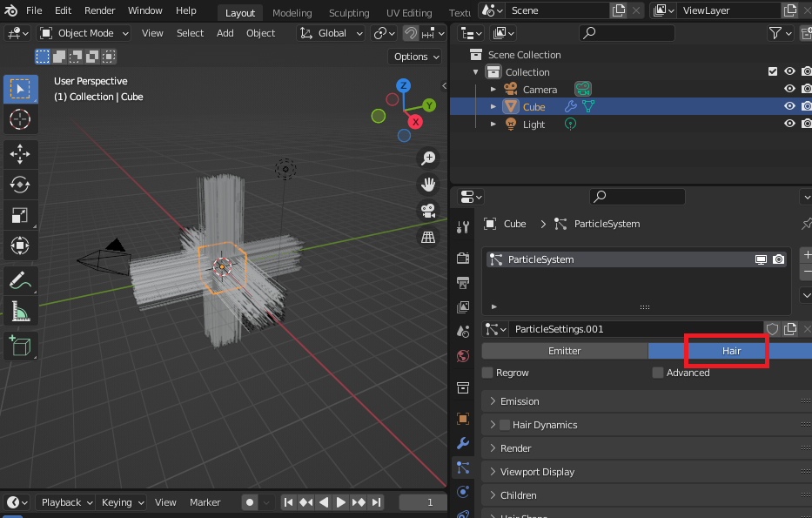Click the current frame number field
This screenshot has height=518, width=812.
424,502
